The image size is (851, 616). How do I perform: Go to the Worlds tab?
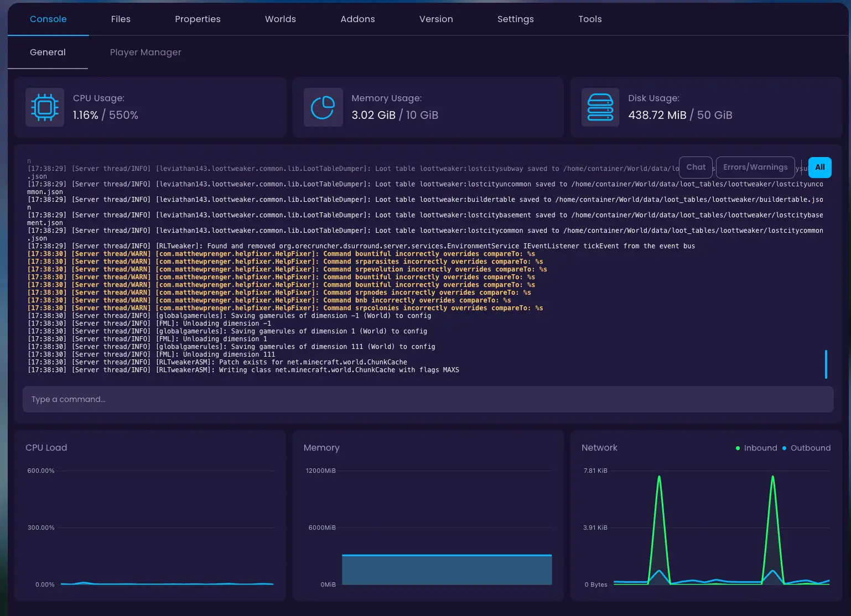(x=281, y=19)
